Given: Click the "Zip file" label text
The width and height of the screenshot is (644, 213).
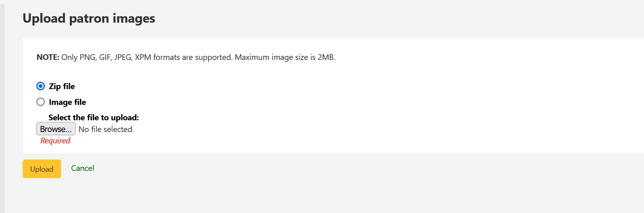Looking at the screenshot, I should point(62,86).
